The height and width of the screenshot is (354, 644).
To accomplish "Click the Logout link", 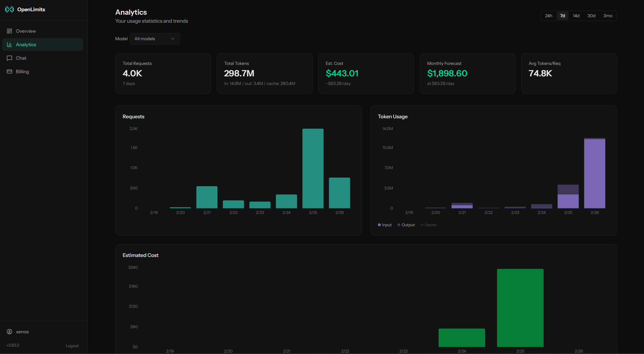I will click(72, 346).
